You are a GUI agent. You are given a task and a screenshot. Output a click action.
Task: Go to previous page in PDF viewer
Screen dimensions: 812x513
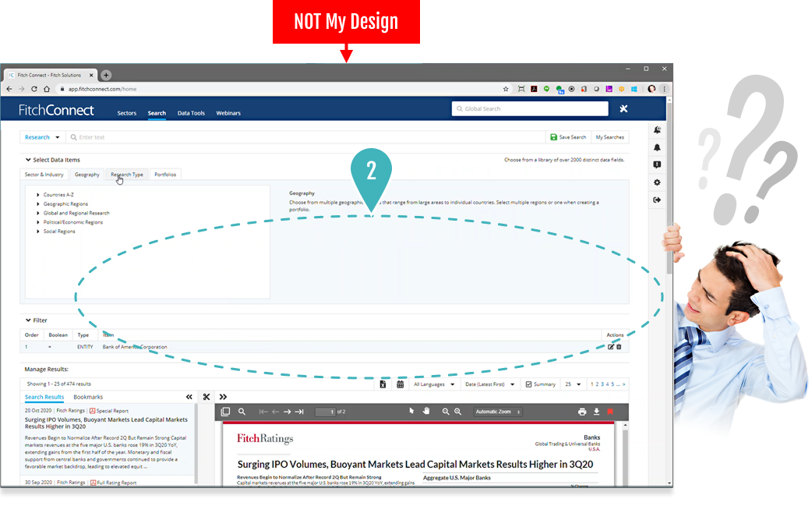pyautogui.click(x=275, y=412)
